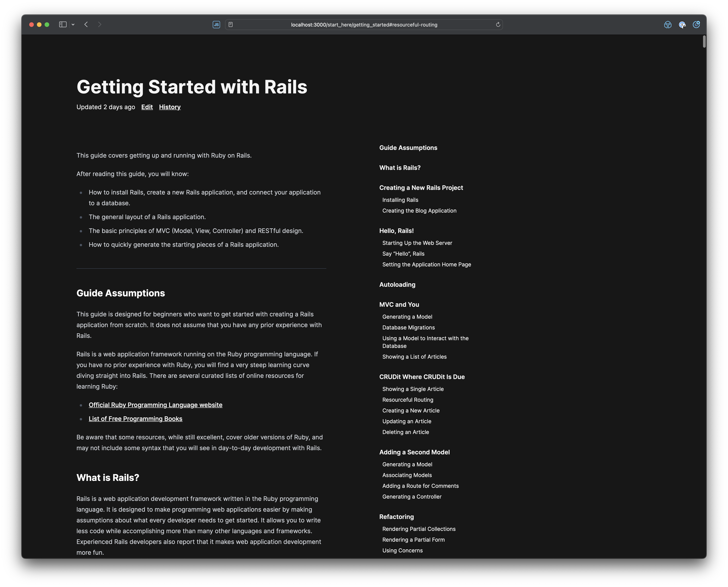Screen dimensions: 728x587
Task: Open the 3D cube extension icon
Action: [x=667, y=24]
